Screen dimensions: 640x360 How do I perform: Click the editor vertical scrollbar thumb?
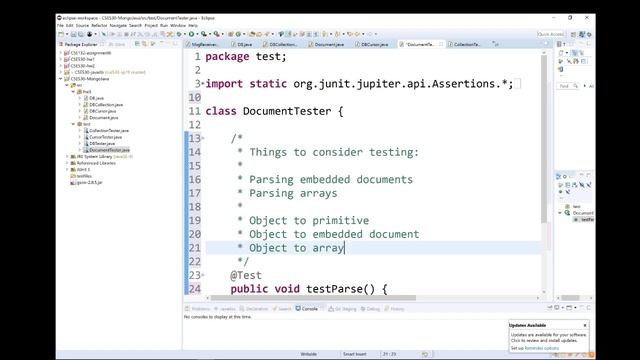pyautogui.click(x=544, y=139)
